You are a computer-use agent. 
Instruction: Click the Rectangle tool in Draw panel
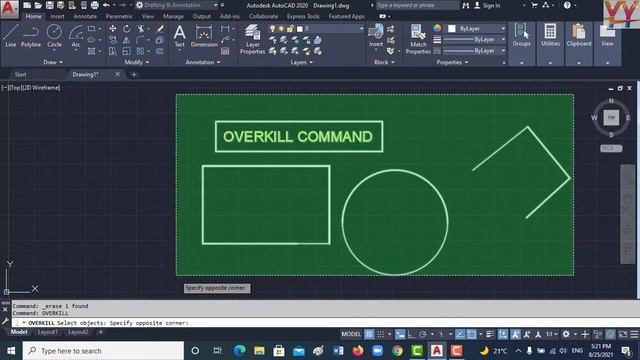click(91, 29)
